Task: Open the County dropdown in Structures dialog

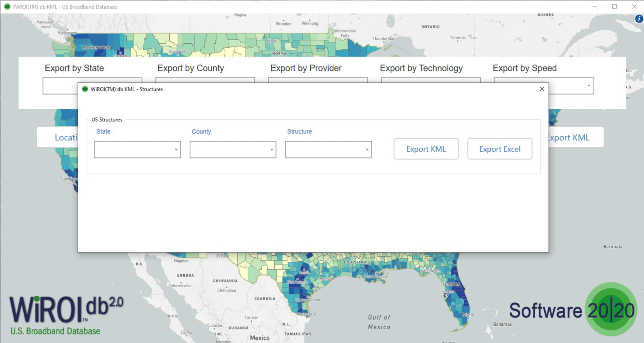Action: click(233, 150)
